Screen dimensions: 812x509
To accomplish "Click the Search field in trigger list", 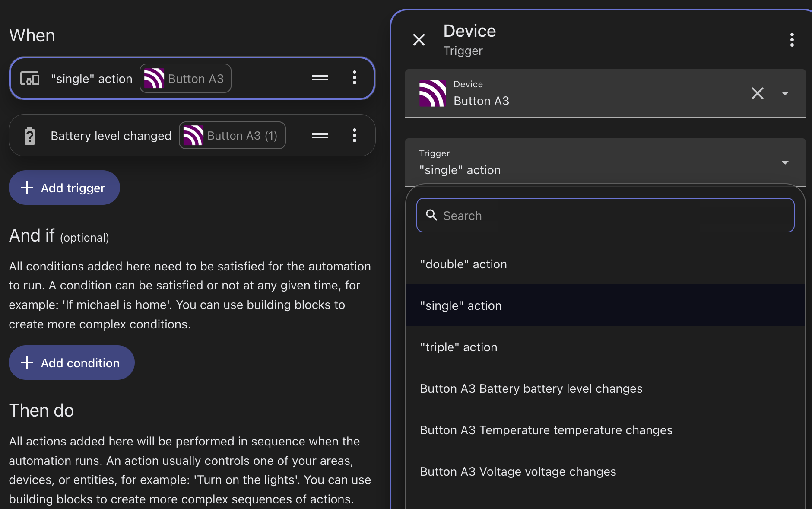I will pyautogui.click(x=606, y=215).
